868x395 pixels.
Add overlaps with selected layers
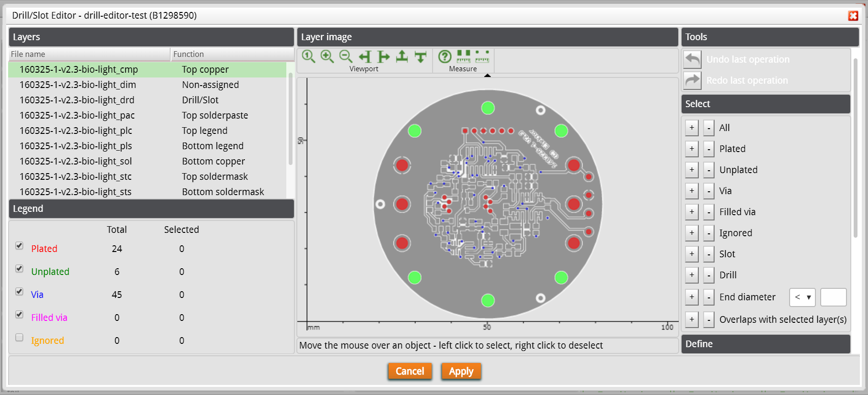692,319
